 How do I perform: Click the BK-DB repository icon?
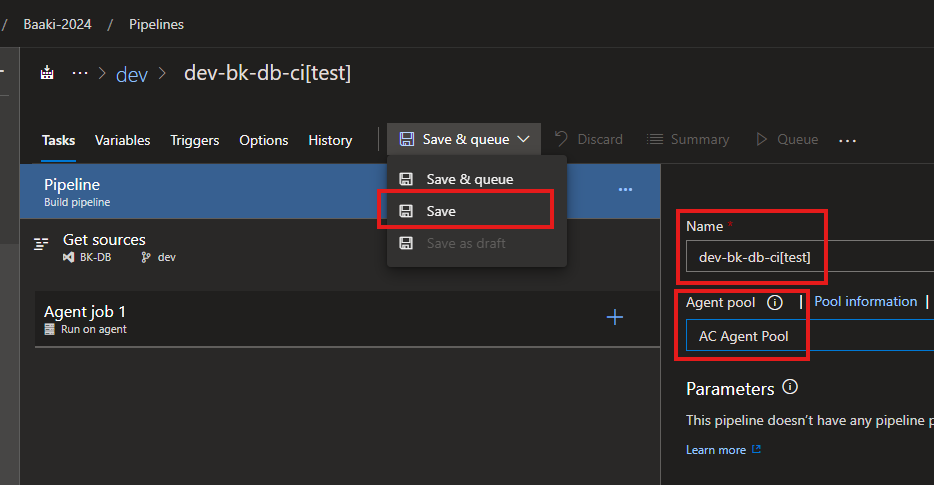(69, 257)
